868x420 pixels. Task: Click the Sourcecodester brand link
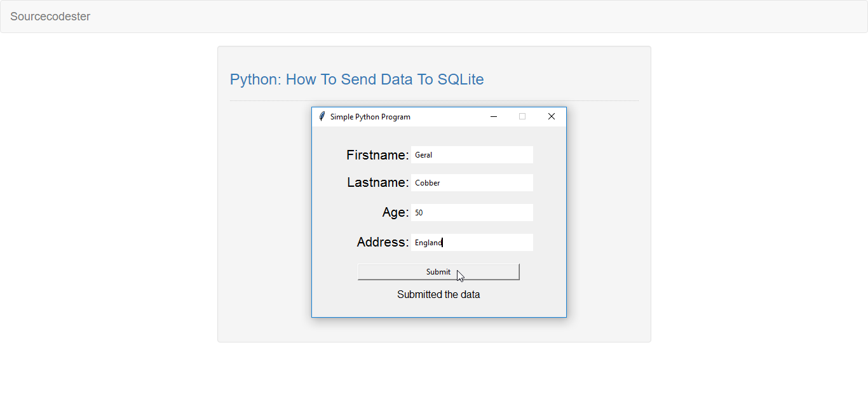[x=50, y=17]
